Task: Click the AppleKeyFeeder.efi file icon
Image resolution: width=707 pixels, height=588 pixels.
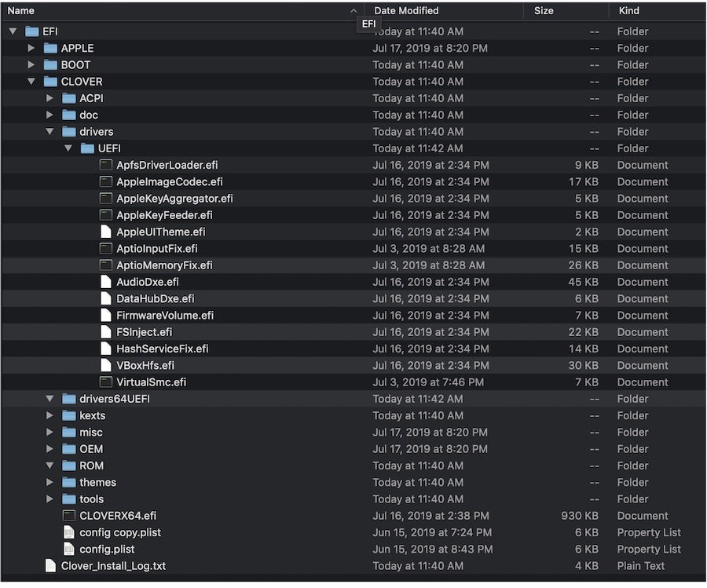Action: [x=106, y=215]
